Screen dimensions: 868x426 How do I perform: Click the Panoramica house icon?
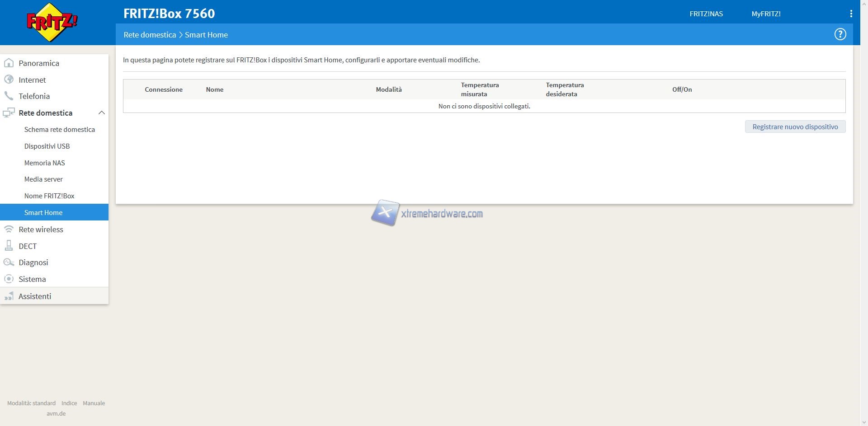[9, 63]
